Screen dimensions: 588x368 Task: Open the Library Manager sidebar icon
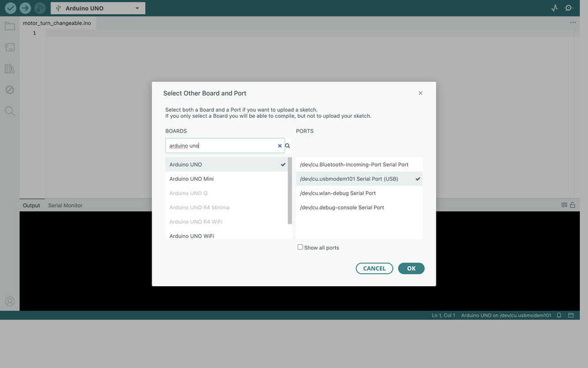click(9, 68)
